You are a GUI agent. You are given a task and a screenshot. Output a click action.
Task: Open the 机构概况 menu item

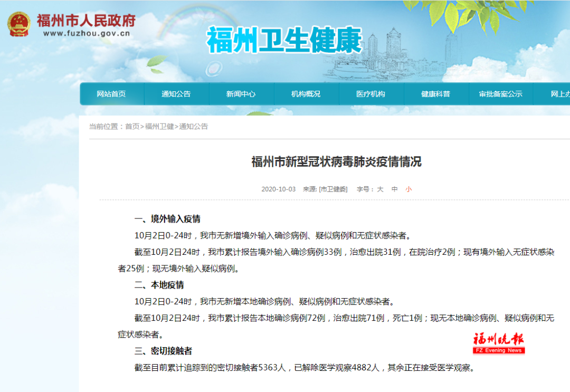[x=306, y=93]
